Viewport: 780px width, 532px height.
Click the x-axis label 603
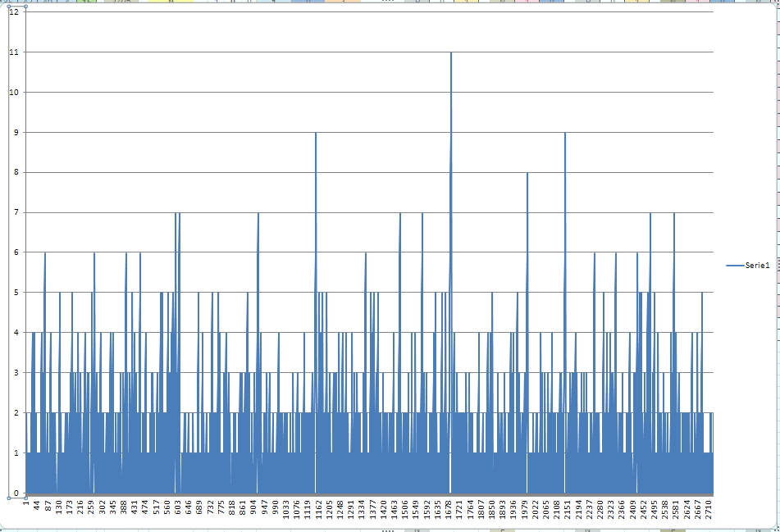[x=178, y=507]
